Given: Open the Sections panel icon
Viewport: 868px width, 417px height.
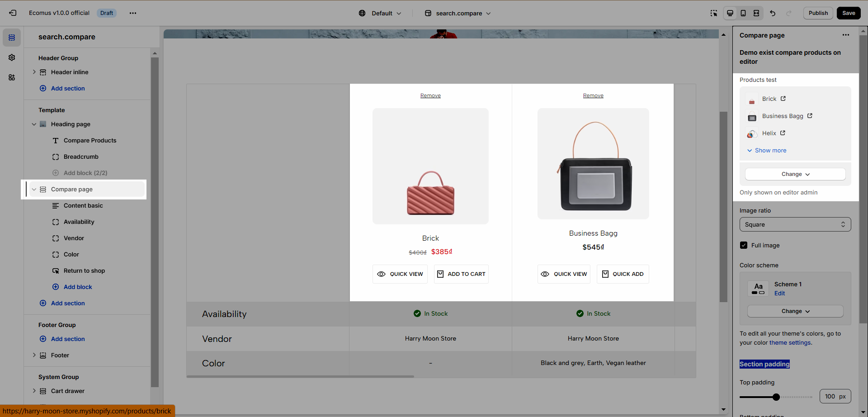Looking at the screenshot, I should coord(12,38).
